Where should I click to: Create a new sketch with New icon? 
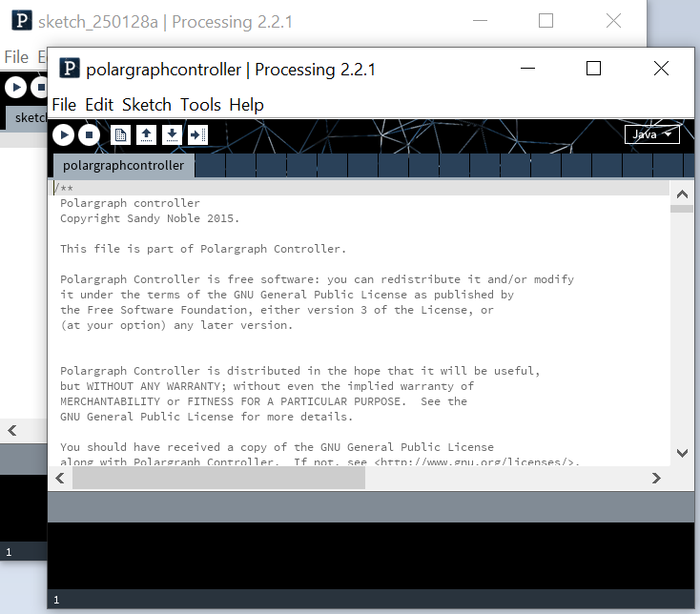pos(120,134)
